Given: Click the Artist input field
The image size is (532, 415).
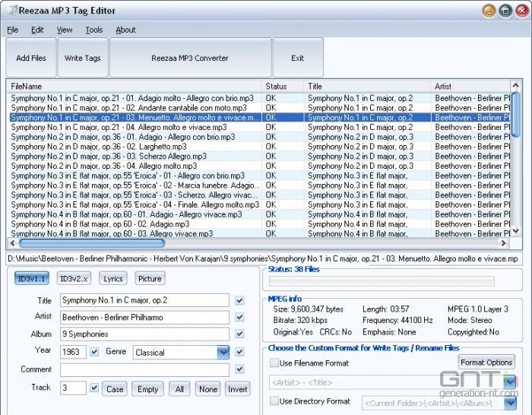Looking at the screenshot, I should pos(145,317).
